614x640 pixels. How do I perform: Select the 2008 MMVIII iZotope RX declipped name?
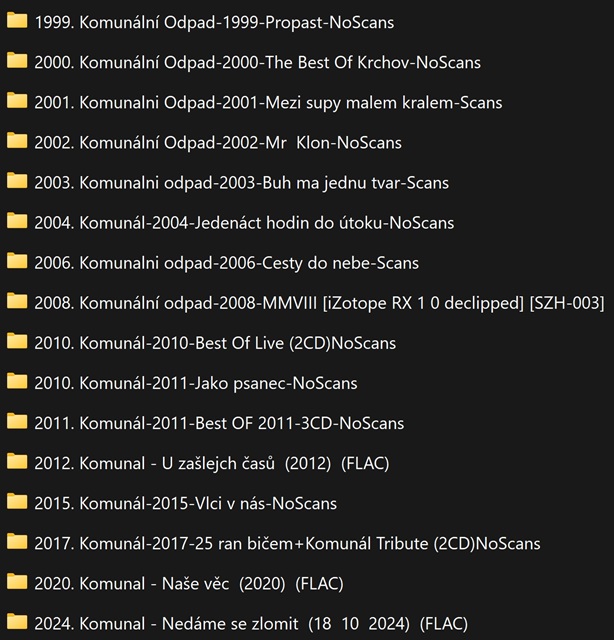[319, 303]
